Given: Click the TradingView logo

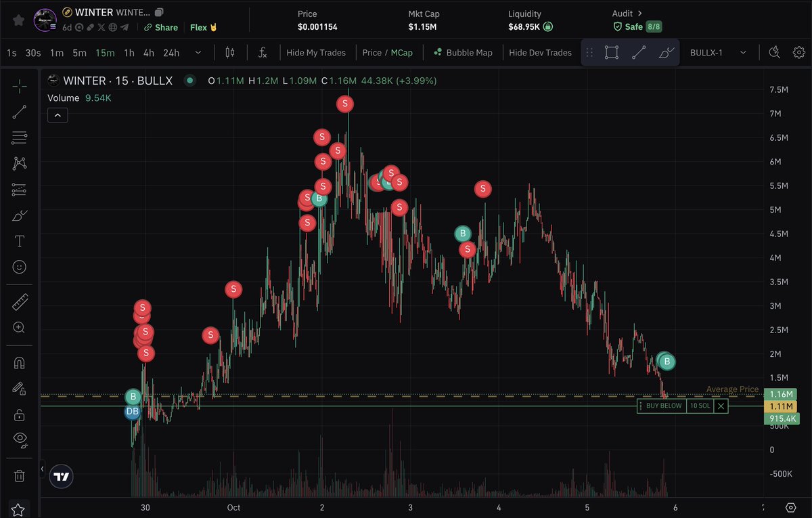Looking at the screenshot, I should click(x=62, y=477).
